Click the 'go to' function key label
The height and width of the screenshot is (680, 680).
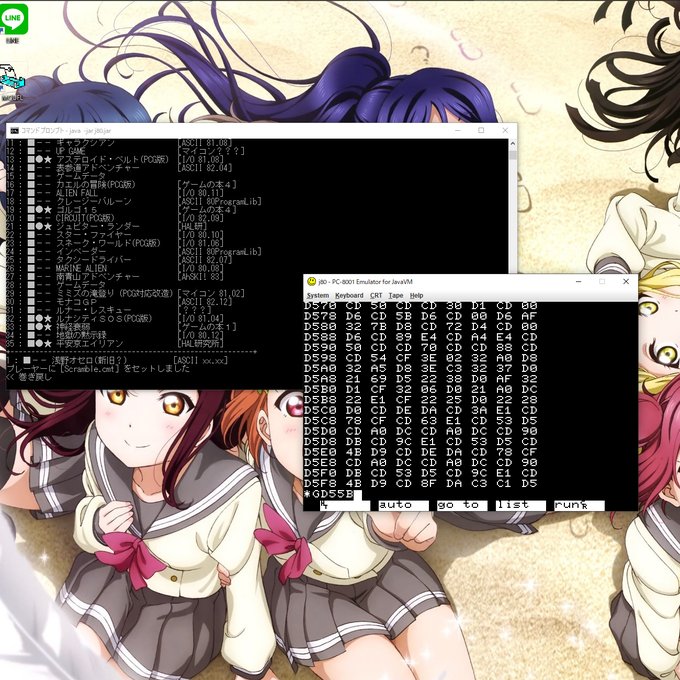pos(462,505)
